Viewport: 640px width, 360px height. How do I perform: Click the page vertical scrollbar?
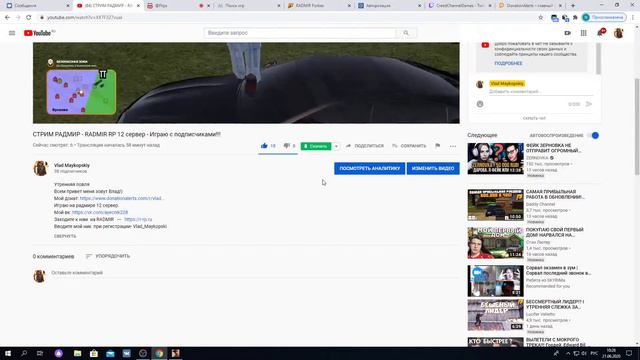(637, 127)
